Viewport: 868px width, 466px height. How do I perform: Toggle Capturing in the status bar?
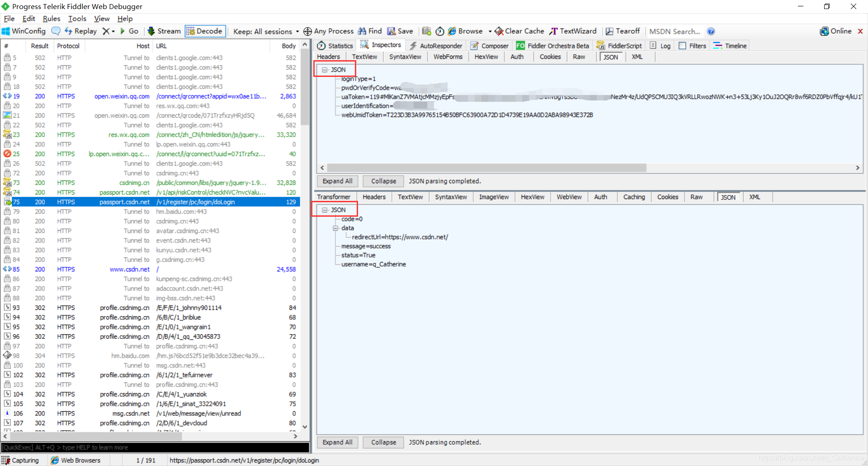coord(21,460)
